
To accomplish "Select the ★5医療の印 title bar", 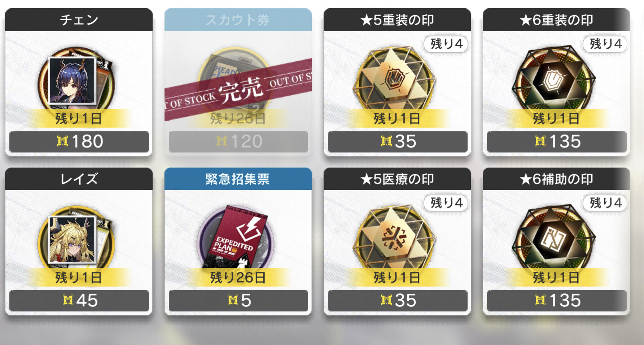I will click(x=397, y=179).
